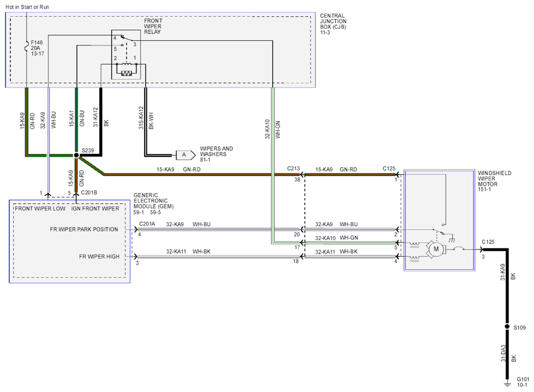Click the '31-KA12' wire label
This screenshot has width=534, height=392.
pos(96,118)
